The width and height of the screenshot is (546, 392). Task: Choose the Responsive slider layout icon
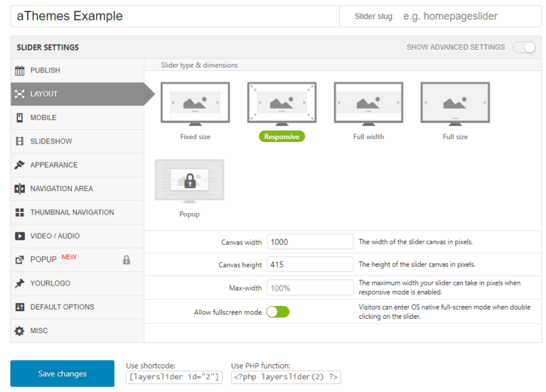pyautogui.click(x=282, y=104)
